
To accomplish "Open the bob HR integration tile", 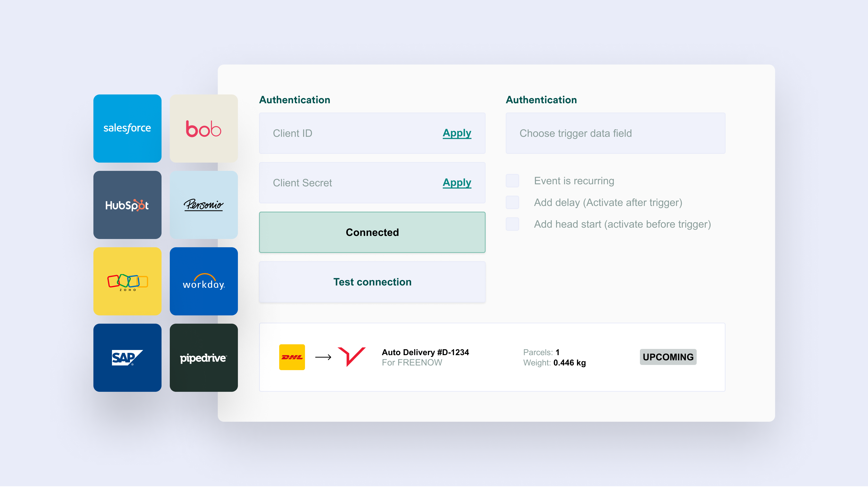I will click(x=204, y=128).
